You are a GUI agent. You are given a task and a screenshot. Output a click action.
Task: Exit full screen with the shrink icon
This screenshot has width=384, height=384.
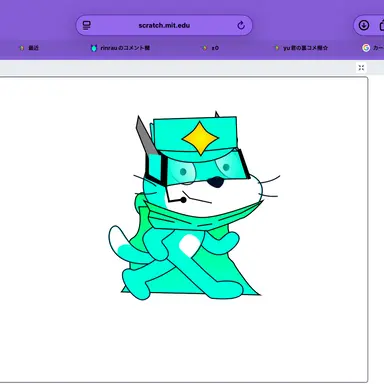[361, 68]
